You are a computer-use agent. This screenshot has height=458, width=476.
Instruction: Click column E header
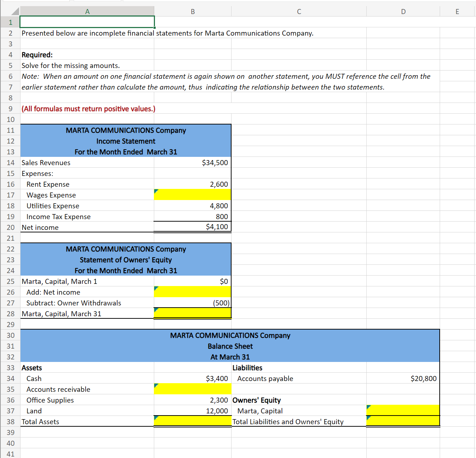click(x=457, y=12)
